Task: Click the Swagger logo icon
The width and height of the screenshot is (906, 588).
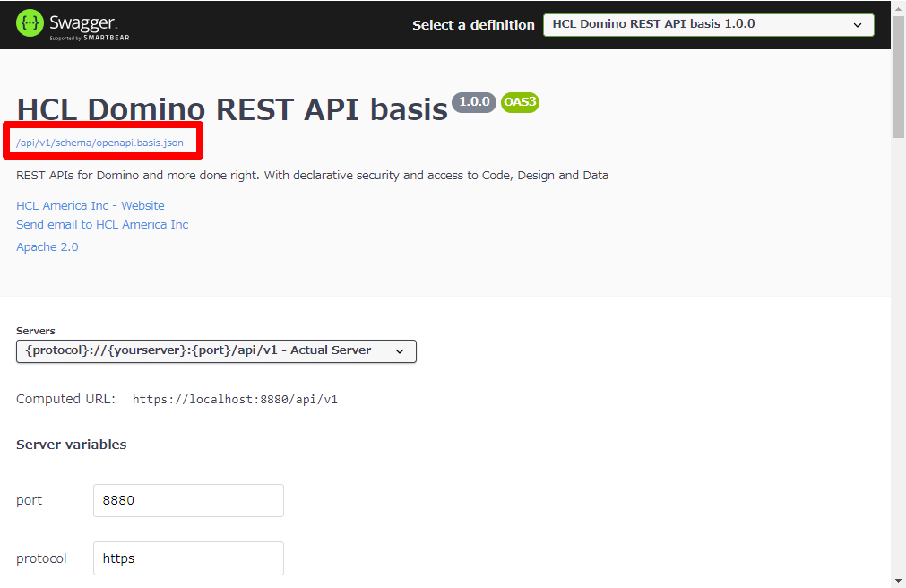Action: [x=30, y=23]
